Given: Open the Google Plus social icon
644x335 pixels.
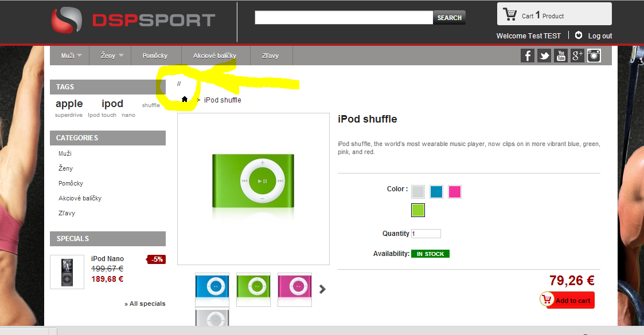Looking at the screenshot, I should coord(577,56).
